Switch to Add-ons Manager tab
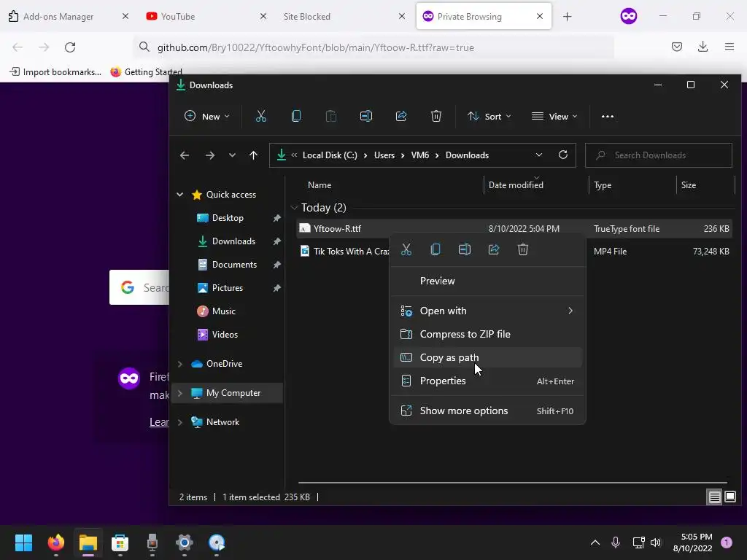747x560 pixels. (x=68, y=17)
